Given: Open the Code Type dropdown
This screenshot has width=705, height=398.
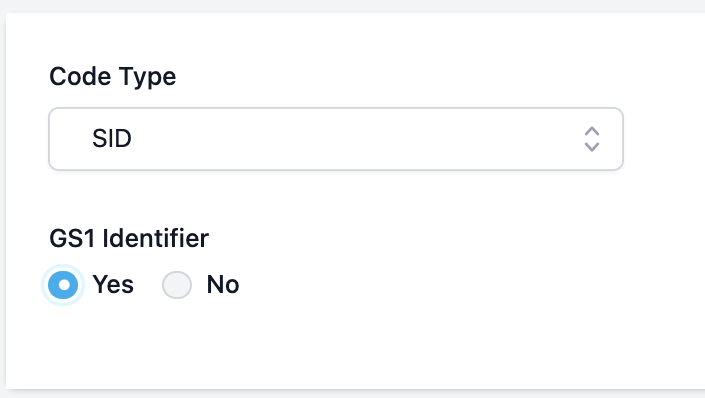Looking at the screenshot, I should pyautogui.click(x=336, y=139).
